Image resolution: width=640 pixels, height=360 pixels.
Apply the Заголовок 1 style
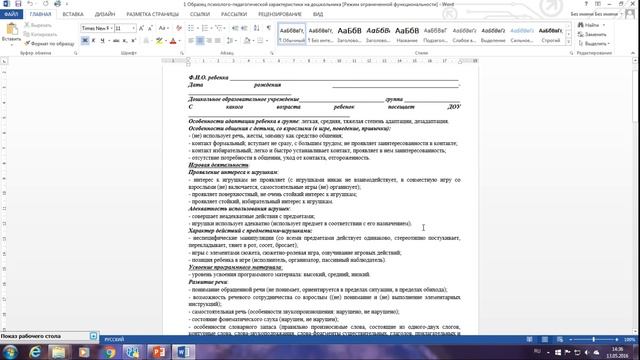click(349, 34)
